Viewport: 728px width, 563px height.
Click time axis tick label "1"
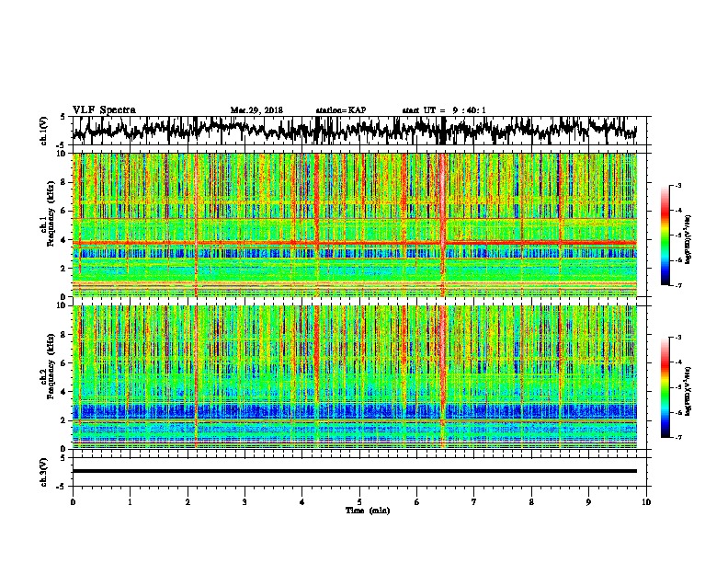pos(130,502)
